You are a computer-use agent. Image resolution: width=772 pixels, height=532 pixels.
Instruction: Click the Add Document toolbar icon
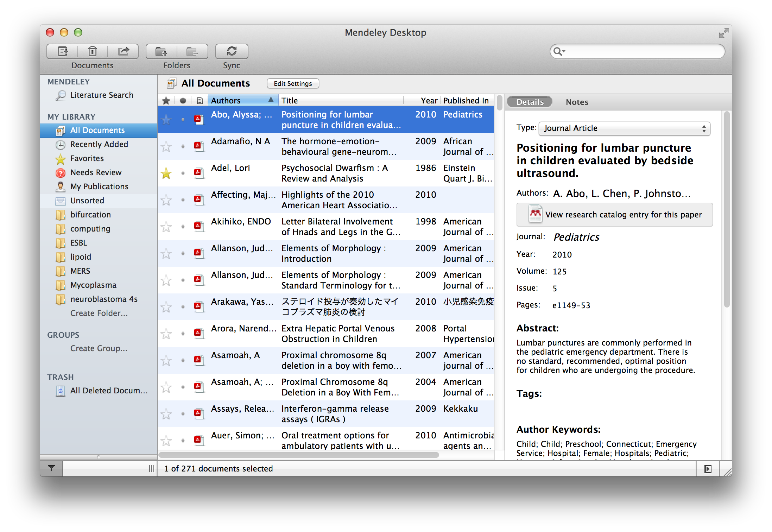pos(63,51)
